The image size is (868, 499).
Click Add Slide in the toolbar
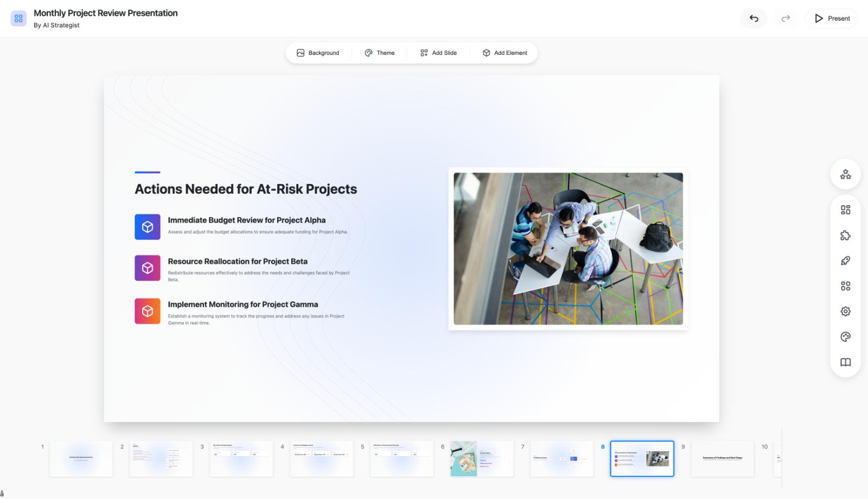pos(438,53)
